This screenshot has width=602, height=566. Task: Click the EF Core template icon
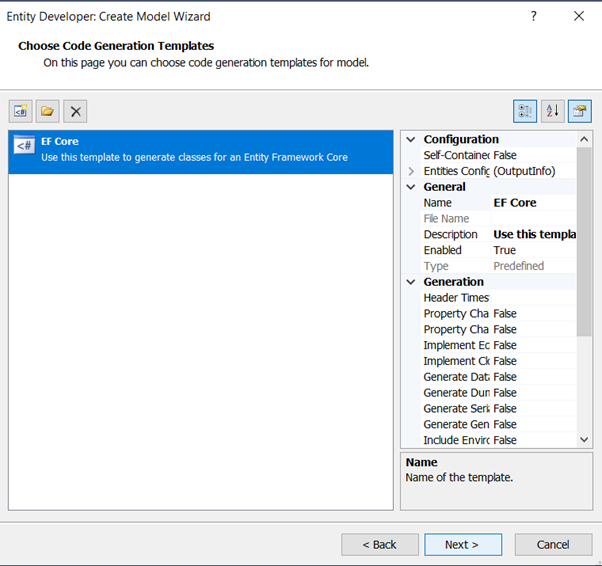click(x=25, y=145)
